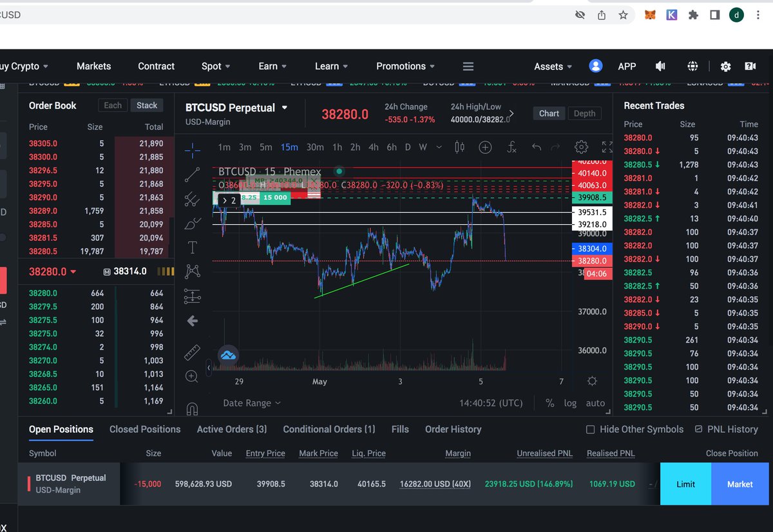Screen dimensions: 773x532
Task: Open the browser side panel
Action: click(714, 14)
